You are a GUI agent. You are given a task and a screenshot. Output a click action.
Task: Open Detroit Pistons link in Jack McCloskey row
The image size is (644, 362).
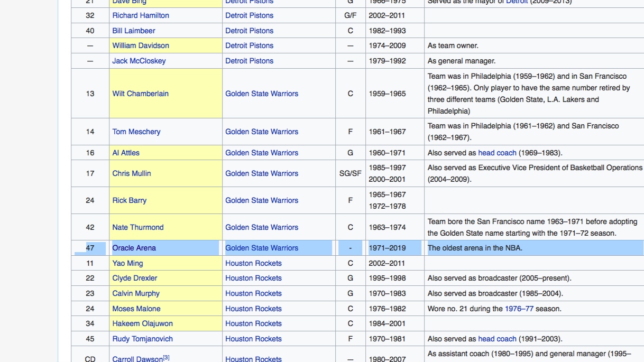(x=250, y=61)
